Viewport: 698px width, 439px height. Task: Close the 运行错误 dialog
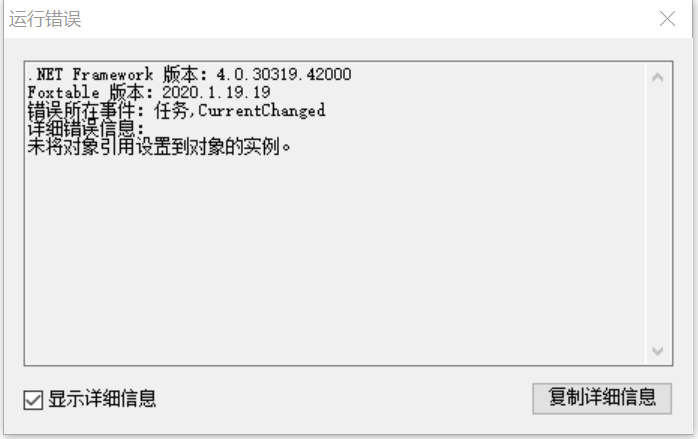[667, 19]
